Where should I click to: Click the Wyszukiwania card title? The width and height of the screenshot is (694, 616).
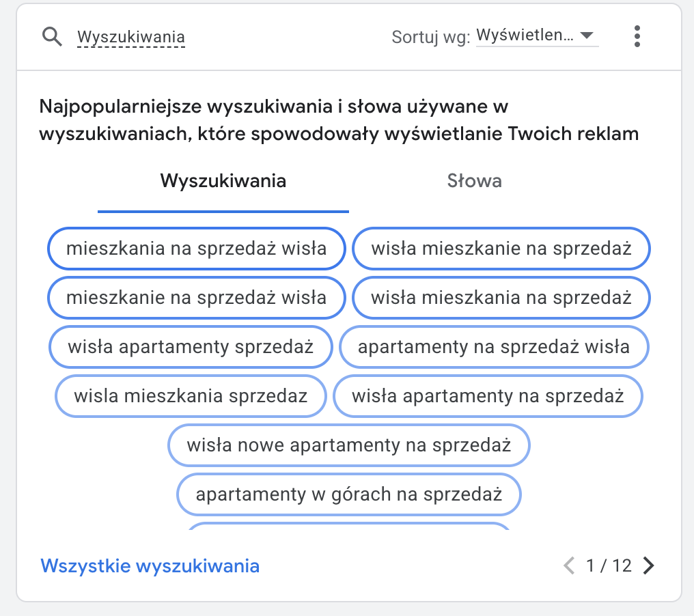click(131, 37)
